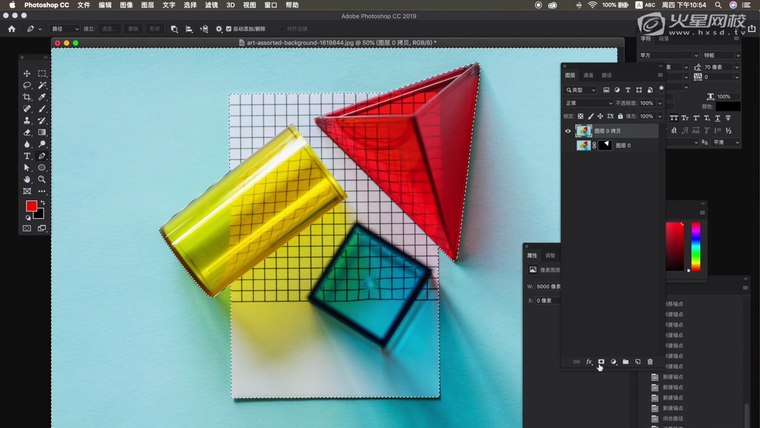Select the Lasso tool
The height and width of the screenshot is (428, 760).
click(27, 85)
